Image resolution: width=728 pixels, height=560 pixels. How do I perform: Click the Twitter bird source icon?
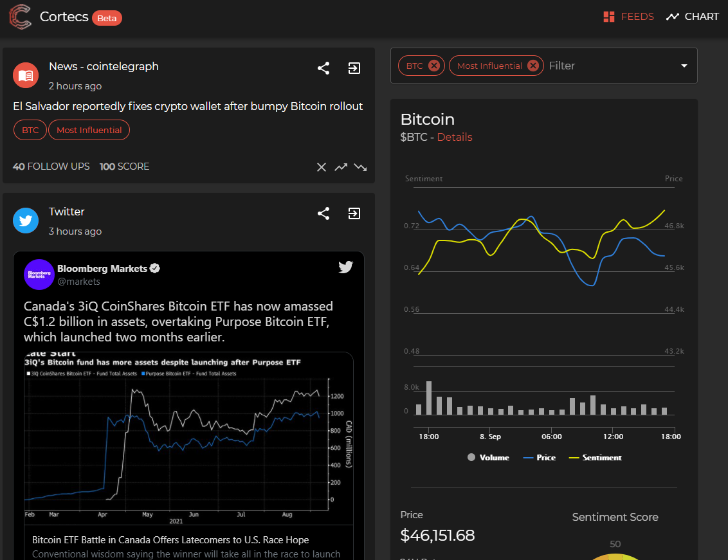pos(26,221)
